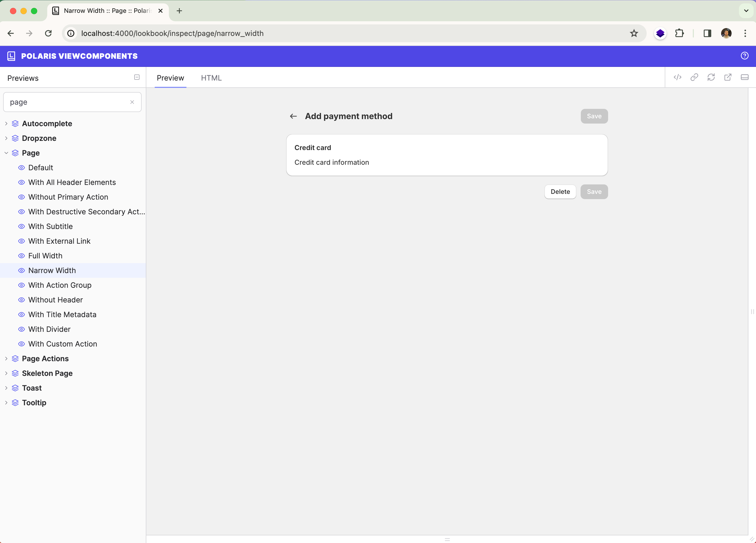Click the page search input field
Screen dimensions: 756x543
(x=67, y=102)
